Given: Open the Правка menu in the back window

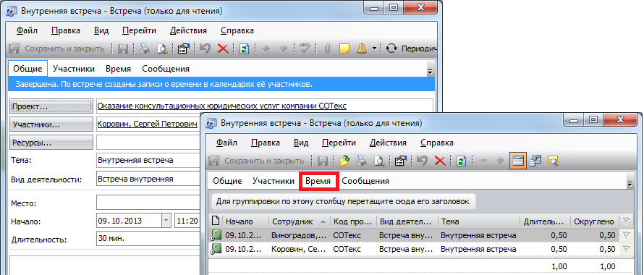Looking at the screenshot, I should (x=66, y=30).
